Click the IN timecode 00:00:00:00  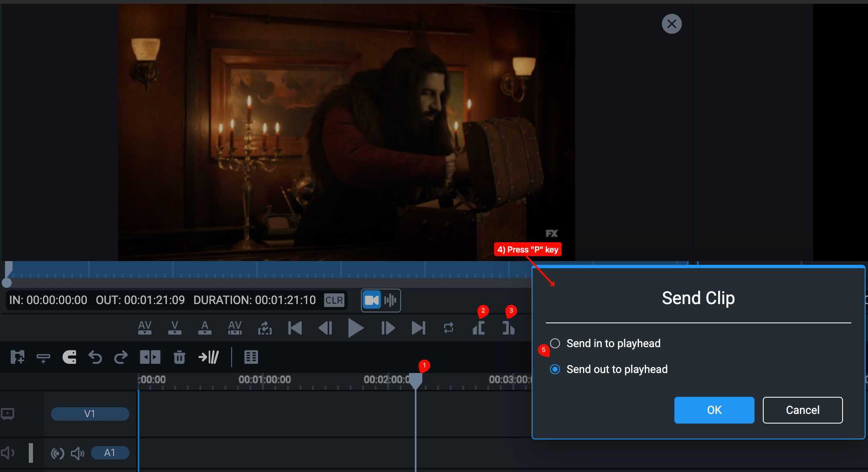[48, 300]
